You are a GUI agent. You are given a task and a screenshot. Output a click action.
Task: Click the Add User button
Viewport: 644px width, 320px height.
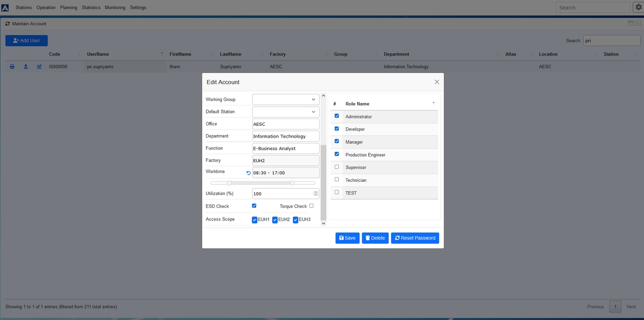click(26, 41)
